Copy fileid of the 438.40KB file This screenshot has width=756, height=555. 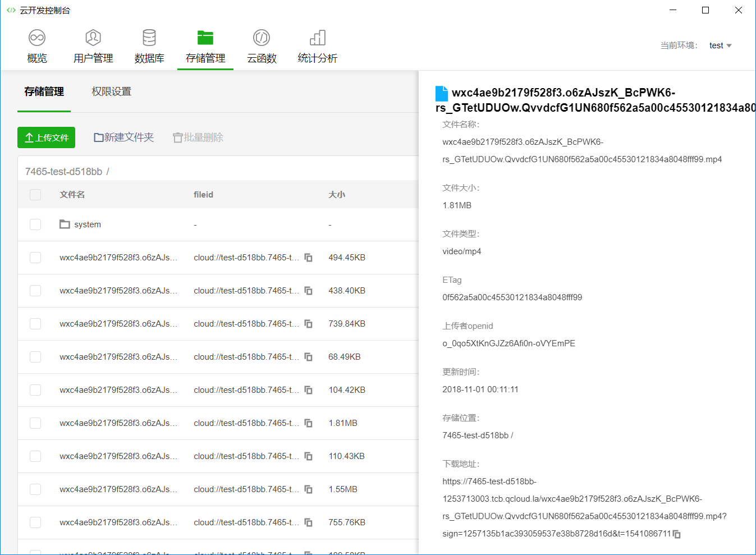tap(308, 291)
